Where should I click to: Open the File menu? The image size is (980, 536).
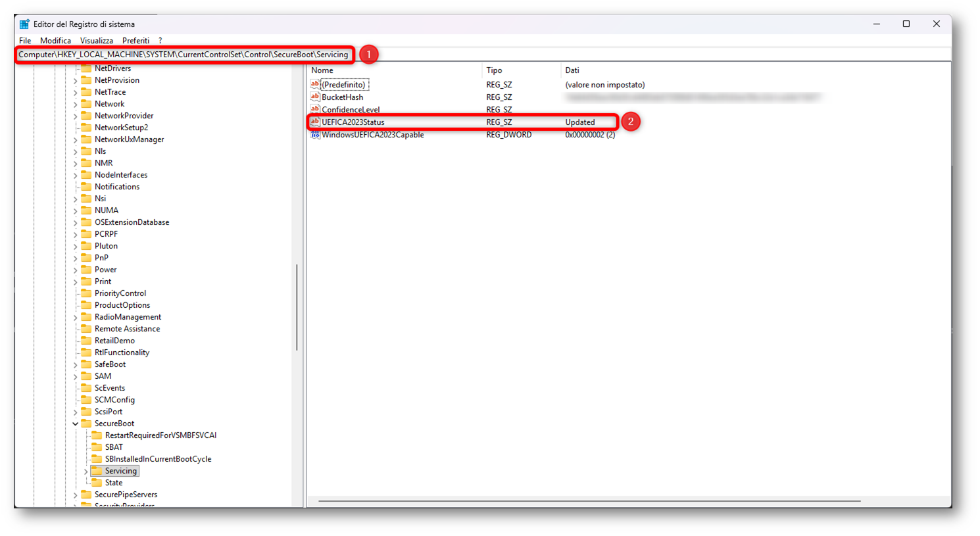tap(25, 41)
